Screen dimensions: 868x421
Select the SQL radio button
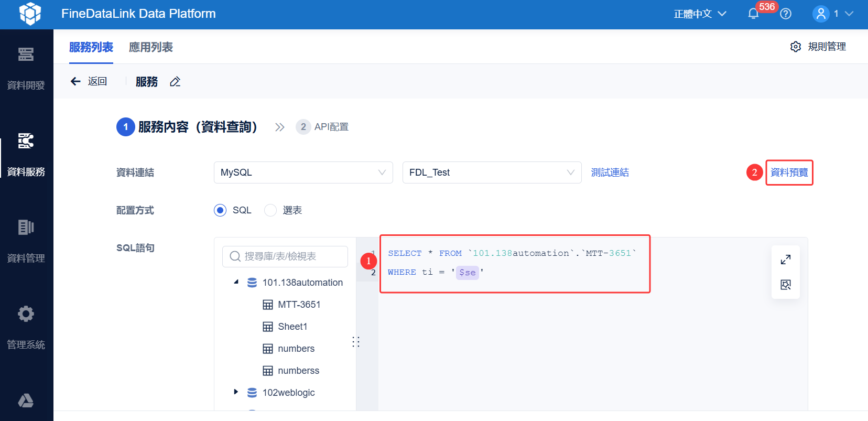[x=220, y=210]
